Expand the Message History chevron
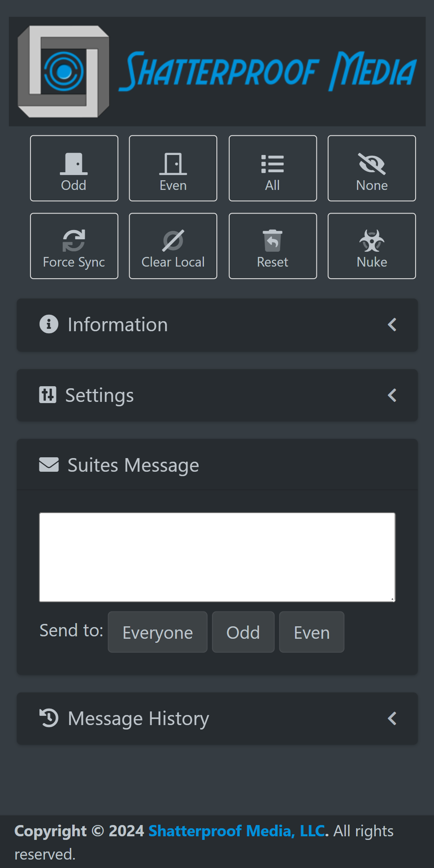Screen dimensions: 434x868 click(x=392, y=718)
